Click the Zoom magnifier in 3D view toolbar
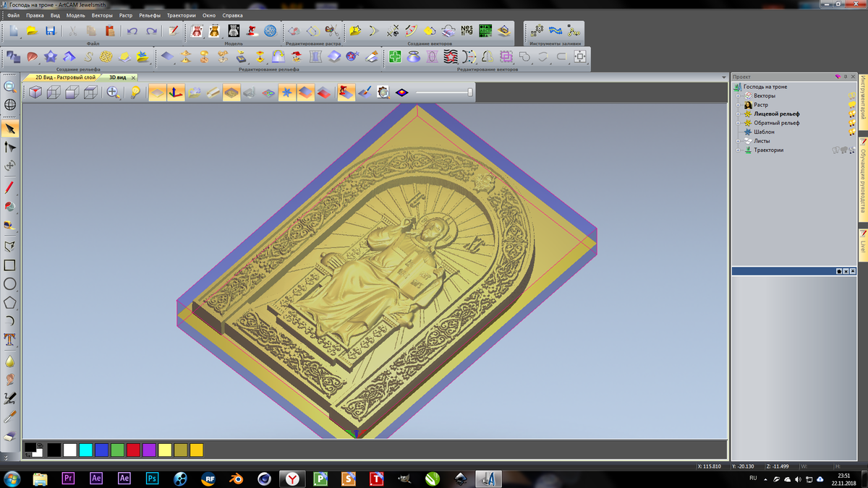Screen dimensions: 868x488 tap(114, 92)
